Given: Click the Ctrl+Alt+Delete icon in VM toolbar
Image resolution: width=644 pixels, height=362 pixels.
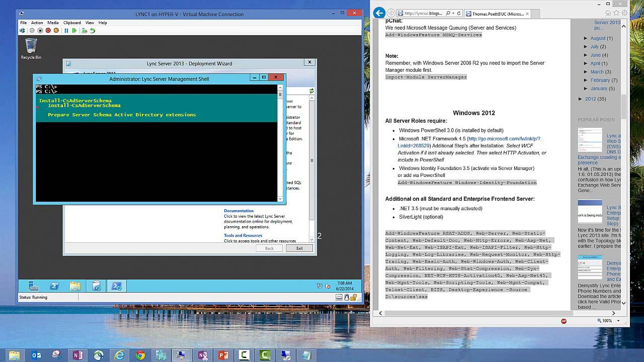Looking at the screenshot, I should pos(22,31).
